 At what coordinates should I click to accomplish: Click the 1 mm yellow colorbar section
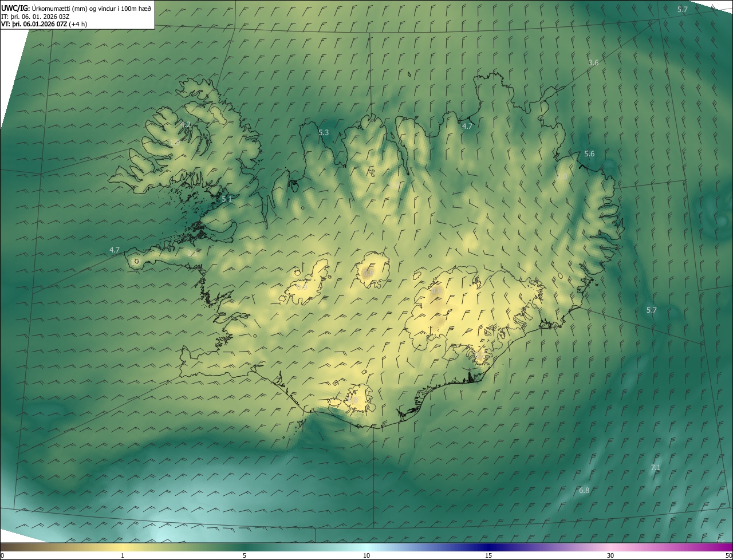tap(123, 547)
